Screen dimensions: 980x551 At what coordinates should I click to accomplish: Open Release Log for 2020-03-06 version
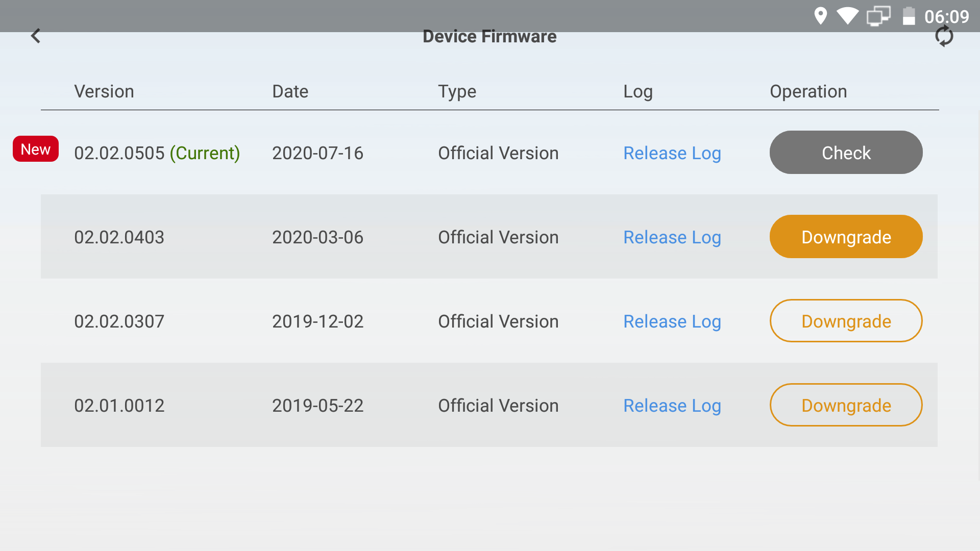click(672, 237)
